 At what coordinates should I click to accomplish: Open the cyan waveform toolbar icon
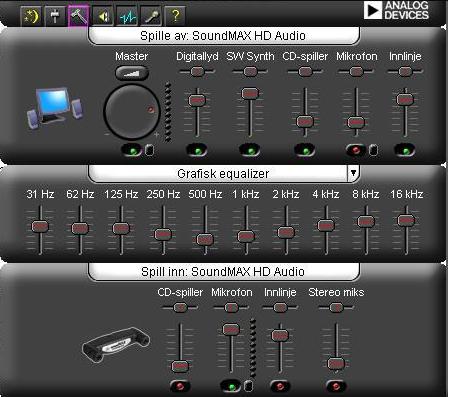(127, 16)
